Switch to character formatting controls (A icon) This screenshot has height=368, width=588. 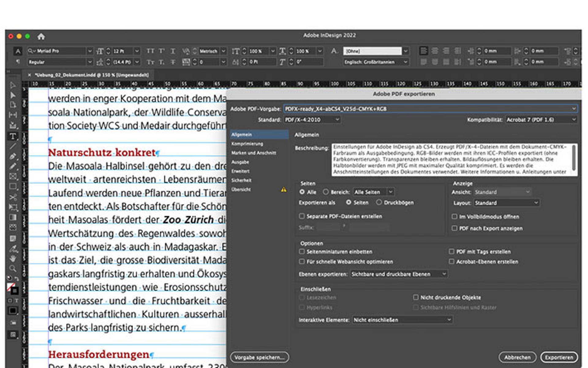click(18, 51)
